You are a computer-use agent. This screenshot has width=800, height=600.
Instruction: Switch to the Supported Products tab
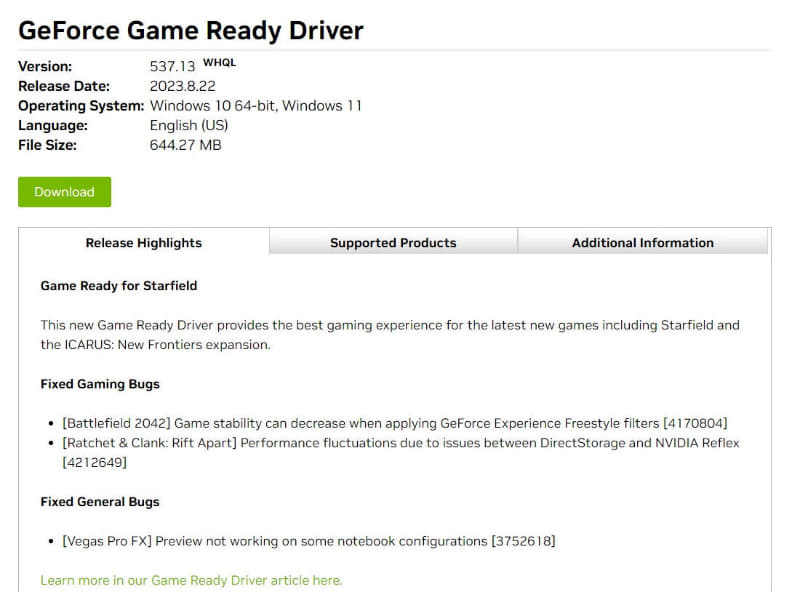392,242
